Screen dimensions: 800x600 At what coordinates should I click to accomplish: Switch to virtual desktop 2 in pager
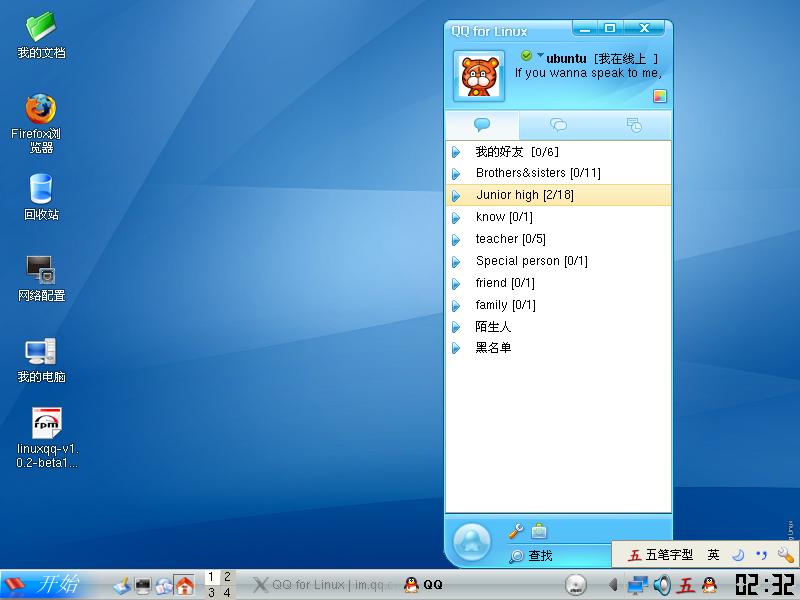[227, 577]
